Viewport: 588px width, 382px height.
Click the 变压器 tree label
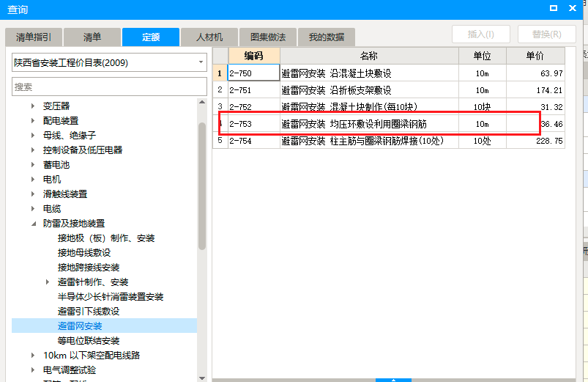tap(56, 106)
